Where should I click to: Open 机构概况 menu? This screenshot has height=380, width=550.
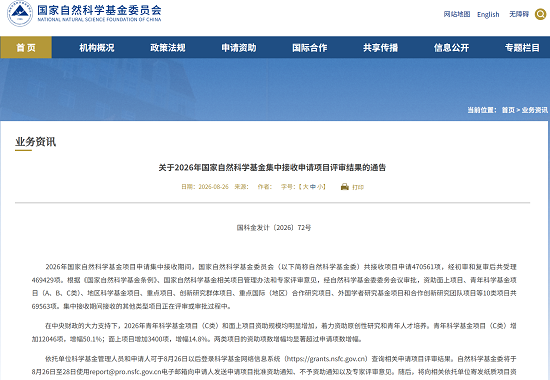(97, 47)
